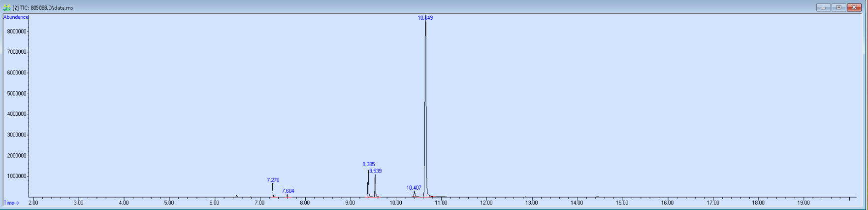Click the 19.00 time axis label
The height and width of the screenshot is (210, 868).
pyautogui.click(x=803, y=203)
